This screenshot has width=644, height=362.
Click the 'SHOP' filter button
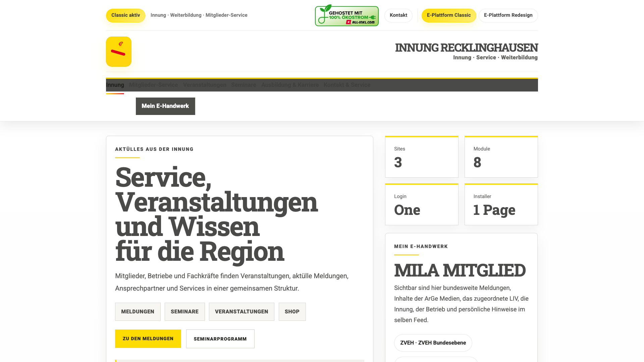[292, 311]
